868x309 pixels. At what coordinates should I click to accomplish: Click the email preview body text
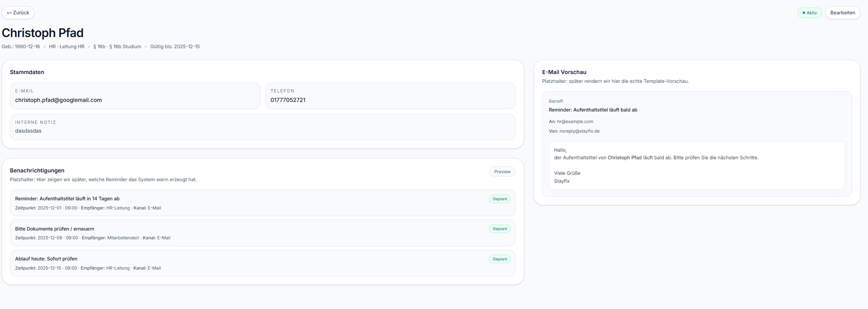tap(656, 158)
